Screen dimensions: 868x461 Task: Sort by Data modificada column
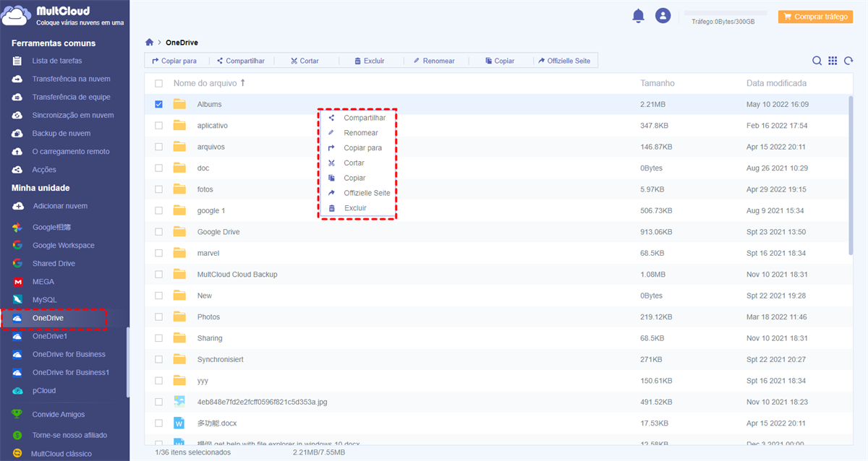pyautogui.click(x=776, y=83)
